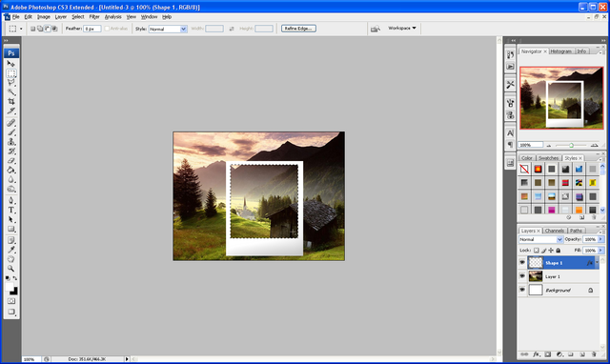Viewport: 610px width, 364px height.
Task: Select the Brush tool
Action: 10,132
